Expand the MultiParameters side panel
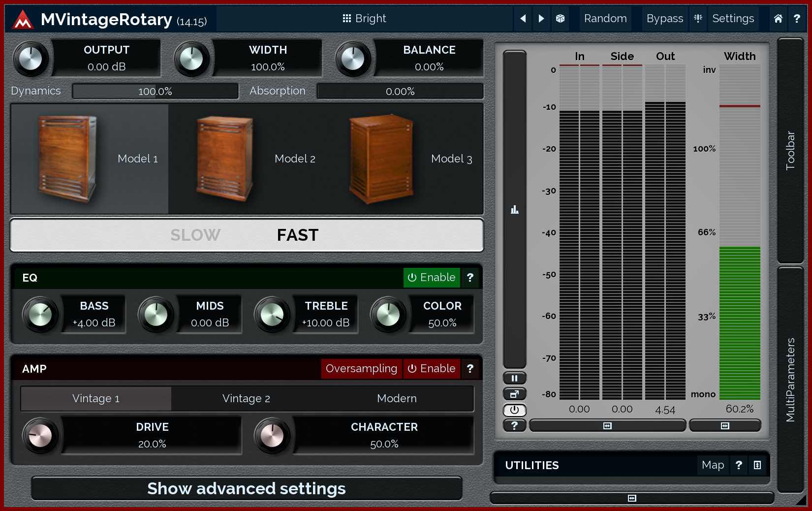 [790, 379]
